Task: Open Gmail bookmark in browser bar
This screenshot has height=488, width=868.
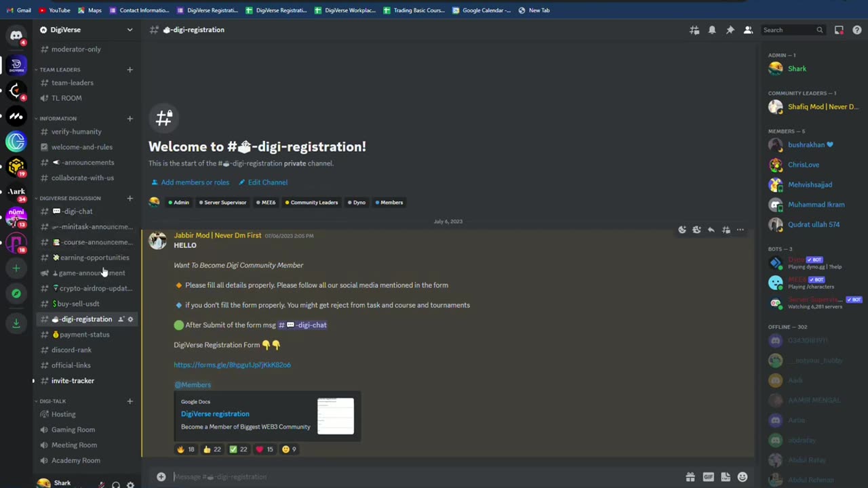Action: [x=19, y=10]
